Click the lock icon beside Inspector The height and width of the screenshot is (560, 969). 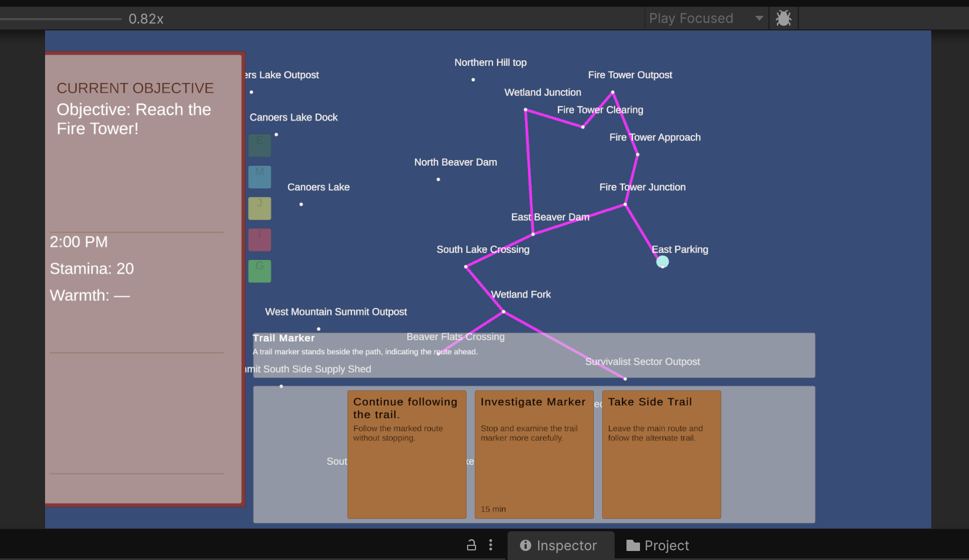tap(472, 545)
